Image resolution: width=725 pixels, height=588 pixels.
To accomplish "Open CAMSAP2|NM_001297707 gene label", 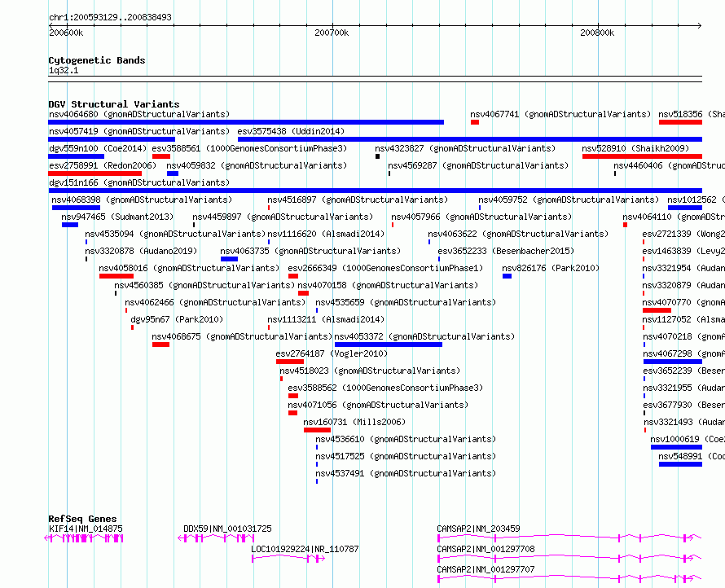I will point(486,569).
